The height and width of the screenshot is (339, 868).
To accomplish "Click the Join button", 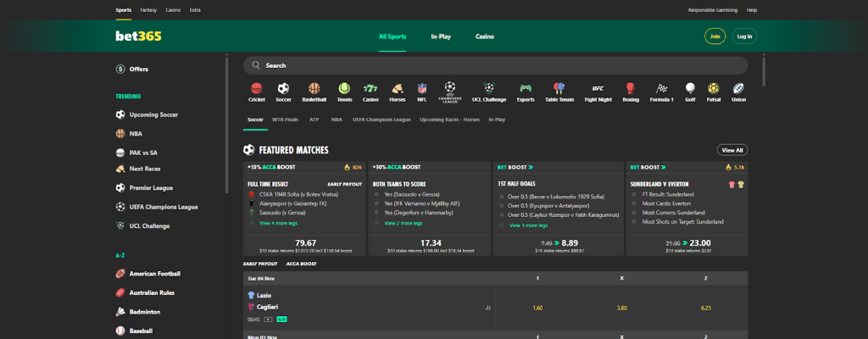I will [x=715, y=36].
